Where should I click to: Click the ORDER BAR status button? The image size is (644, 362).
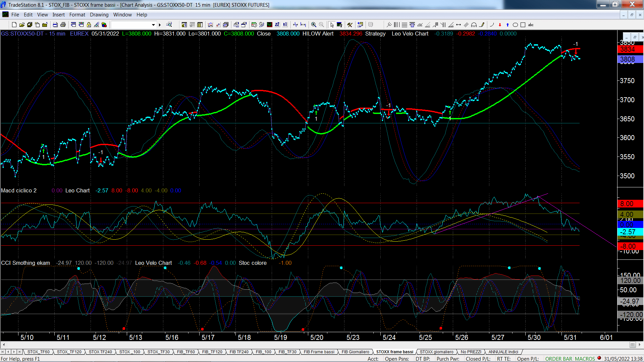click(559, 359)
